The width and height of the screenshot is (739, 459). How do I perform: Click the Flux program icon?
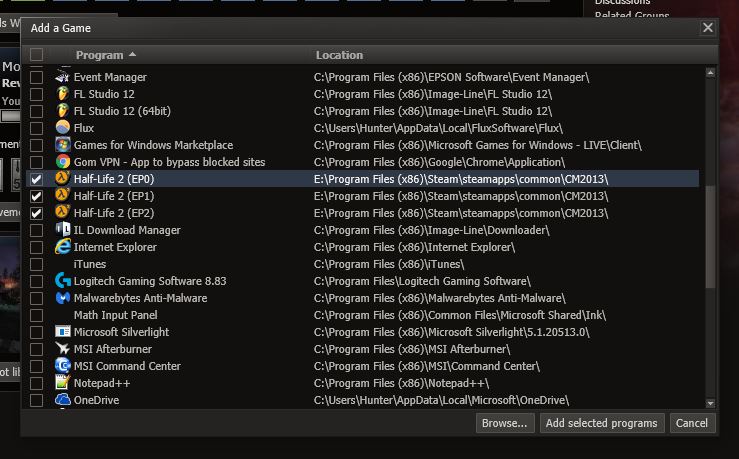[62, 128]
